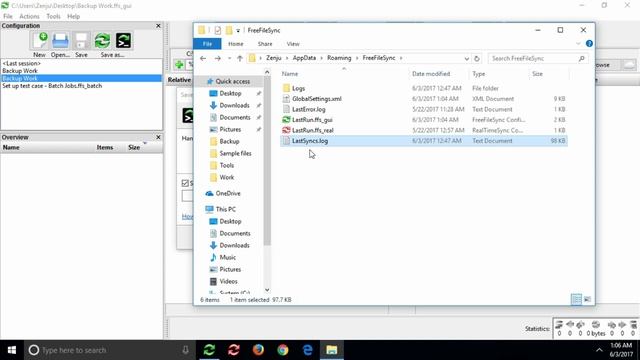Screen dimensions: 640x360
Task: Click the Explorer back arrow
Action: pyautogui.click(x=203, y=58)
